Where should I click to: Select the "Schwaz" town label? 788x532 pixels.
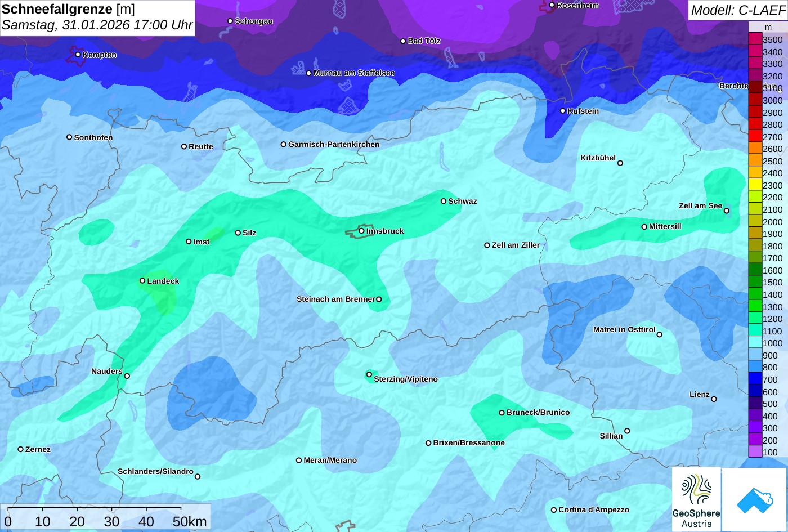coord(463,202)
